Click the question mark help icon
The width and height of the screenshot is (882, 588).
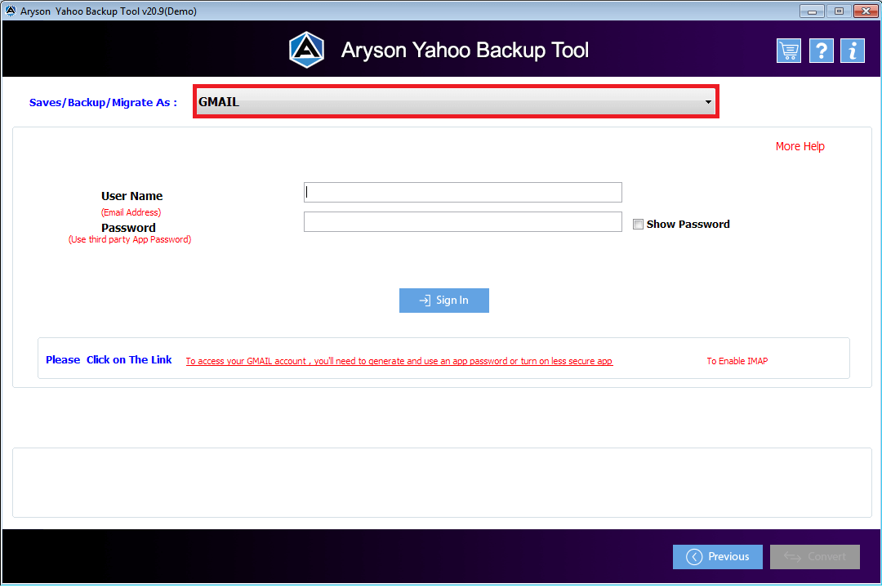coord(822,51)
